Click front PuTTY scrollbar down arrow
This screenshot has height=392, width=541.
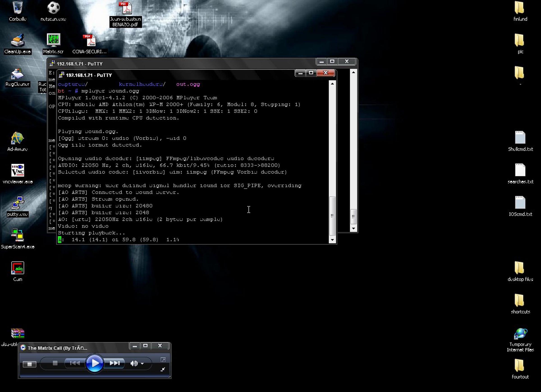click(x=332, y=240)
